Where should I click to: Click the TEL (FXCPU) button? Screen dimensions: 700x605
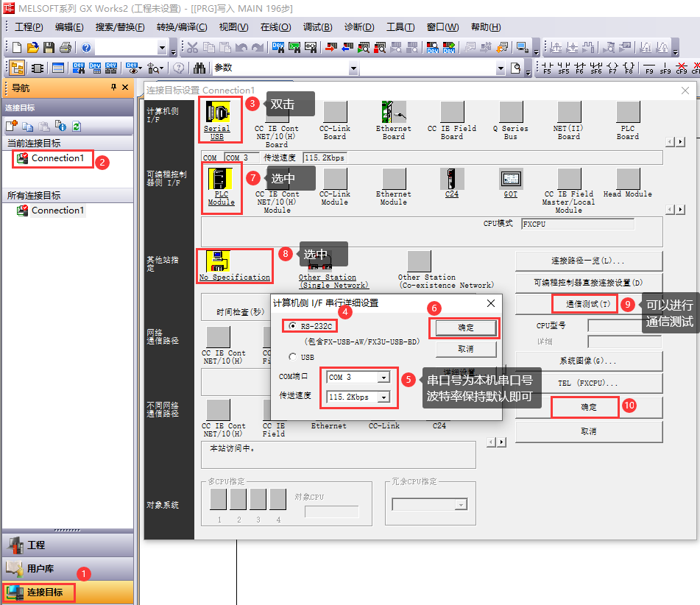588,383
